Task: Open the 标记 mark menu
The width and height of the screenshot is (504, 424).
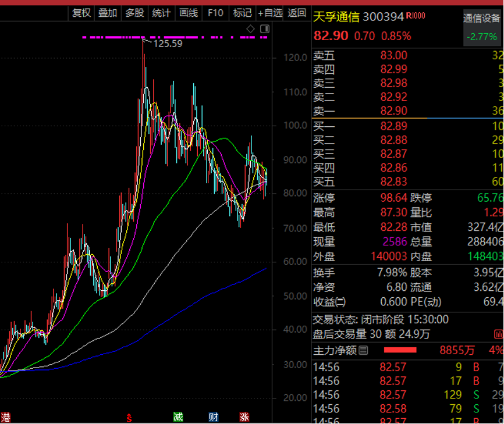Action: pyautogui.click(x=242, y=13)
